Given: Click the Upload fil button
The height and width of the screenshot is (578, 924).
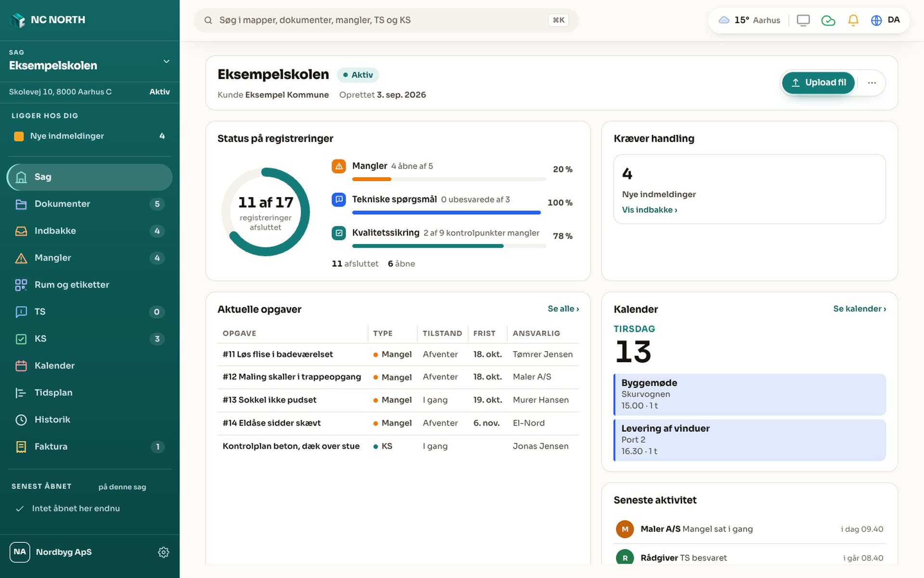Looking at the screenshot, I should point(818,83).
